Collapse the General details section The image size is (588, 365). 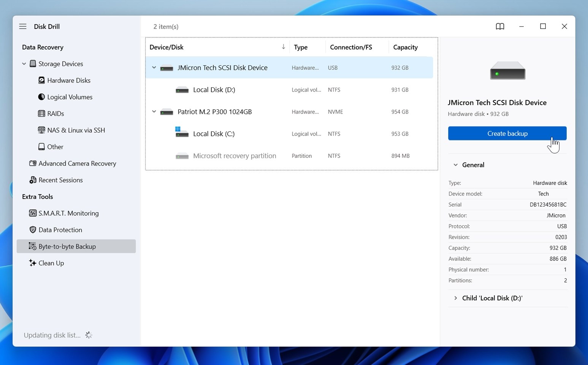coord(455,165)
